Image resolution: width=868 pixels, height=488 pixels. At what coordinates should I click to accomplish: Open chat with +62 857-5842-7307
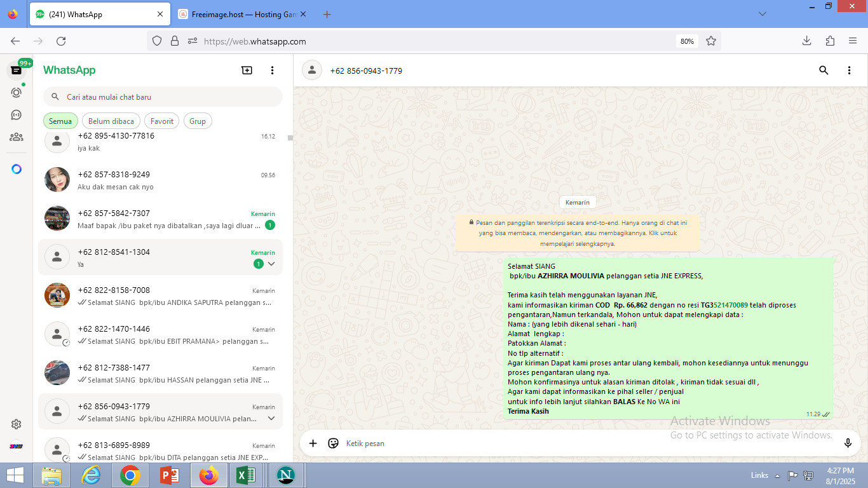[x=160, y=219]
